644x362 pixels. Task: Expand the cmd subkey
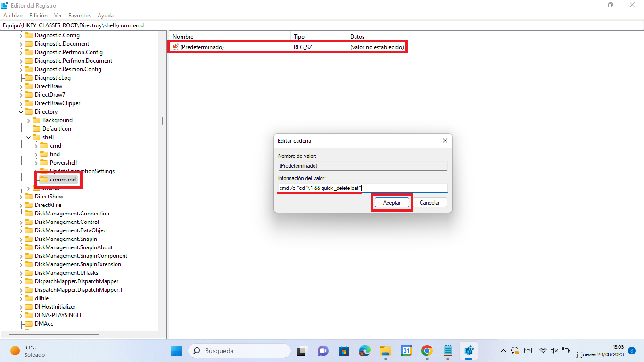[x=36, y=146]
